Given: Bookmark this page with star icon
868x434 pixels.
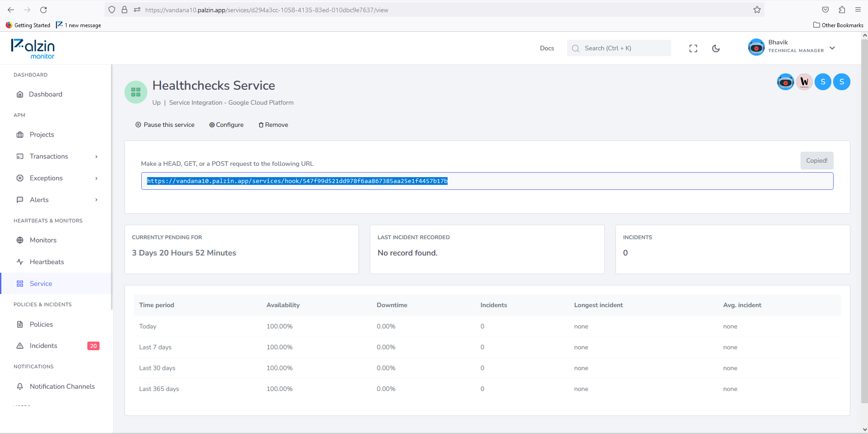Looking at the screenshot, I should (x=757, y=10).
